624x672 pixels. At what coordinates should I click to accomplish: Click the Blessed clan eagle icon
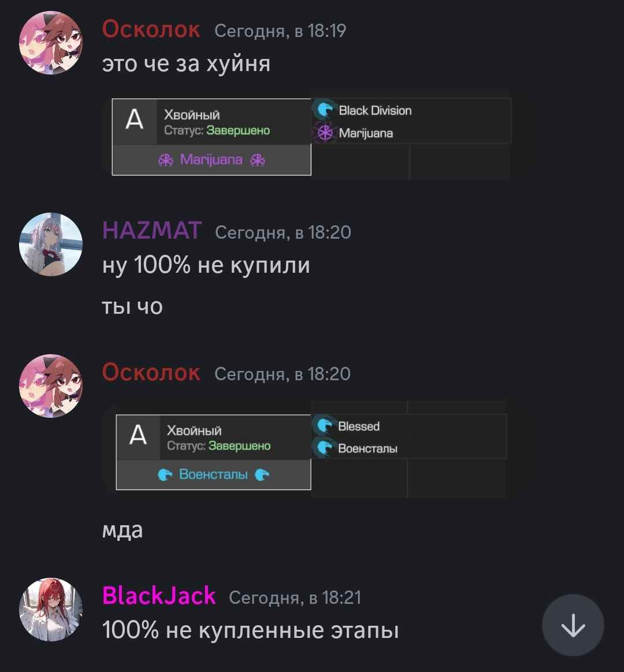[x=325, y=426]
